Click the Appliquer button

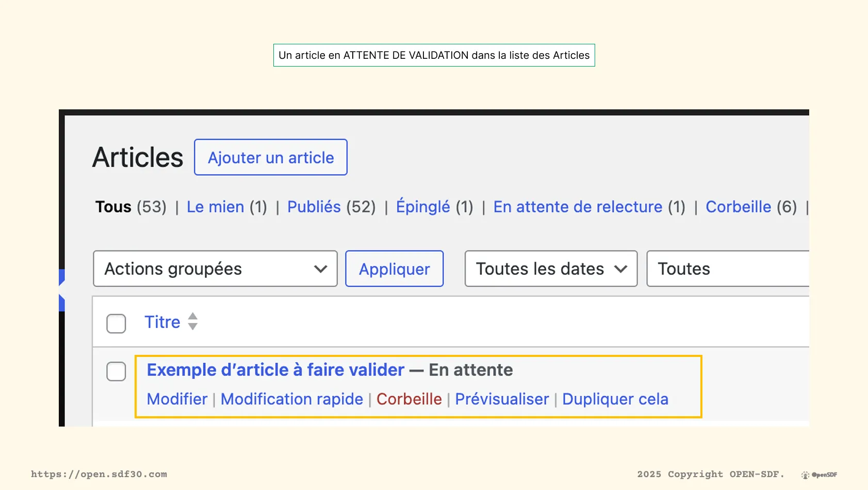[x=394, y=268]
